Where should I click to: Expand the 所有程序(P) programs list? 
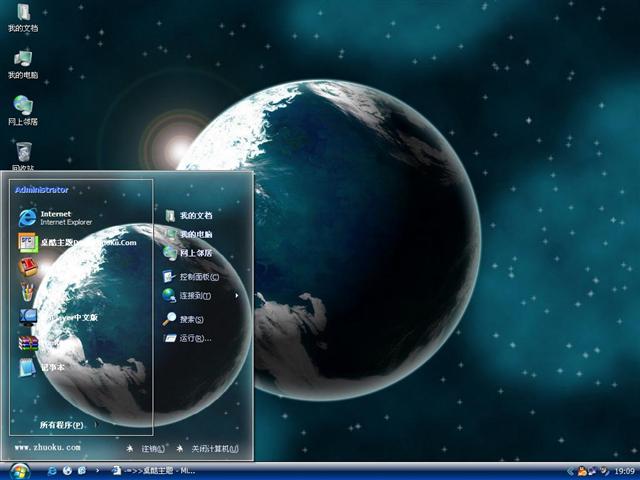click(x=62, y=425)
